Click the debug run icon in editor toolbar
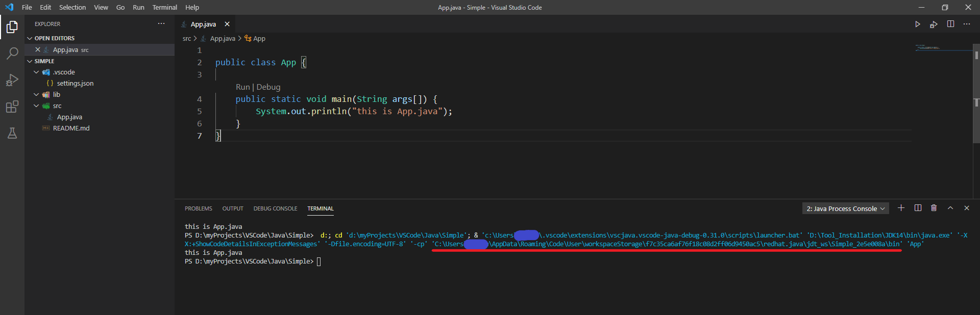 pos(934,24)
